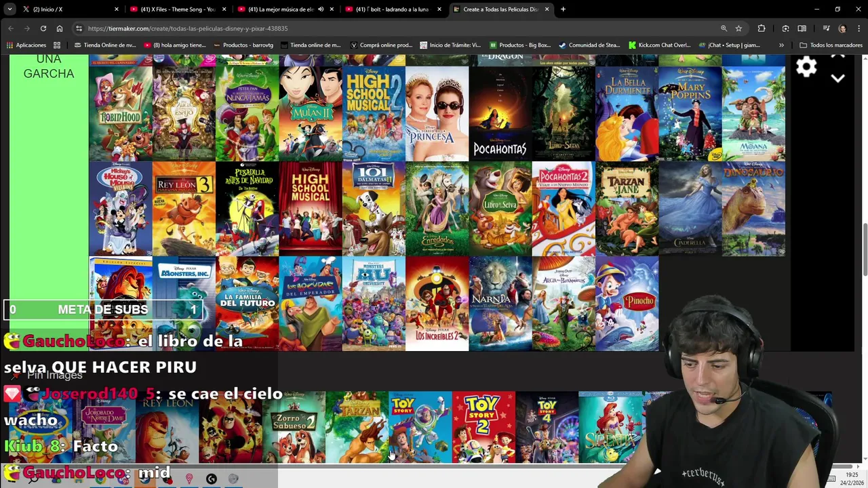
Task: Open Tienda Online de nv bookmark
Action: pos(104,45)
